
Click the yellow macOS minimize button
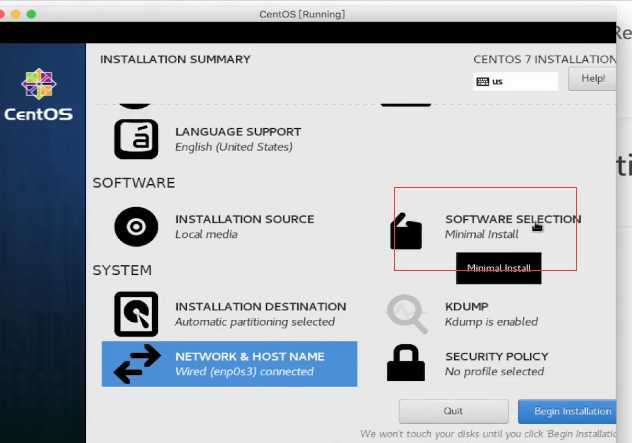point(16,15)
